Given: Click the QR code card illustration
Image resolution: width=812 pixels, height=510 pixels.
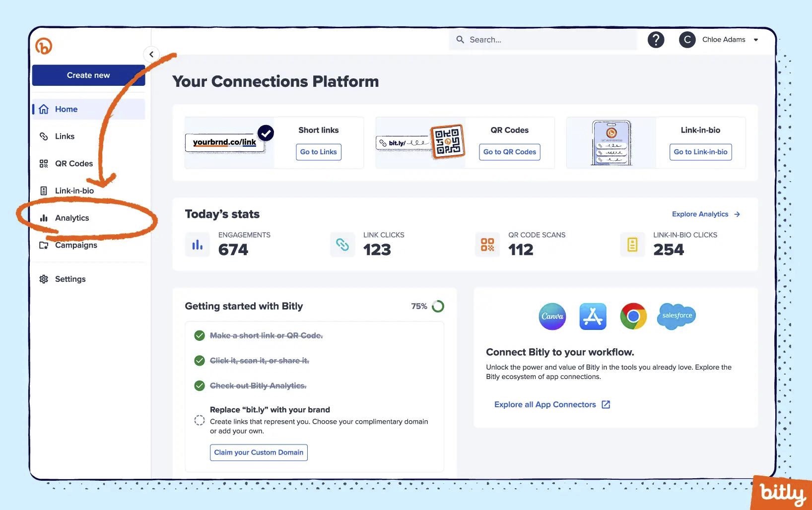Looking at the screenshot, I should point(420,143).
